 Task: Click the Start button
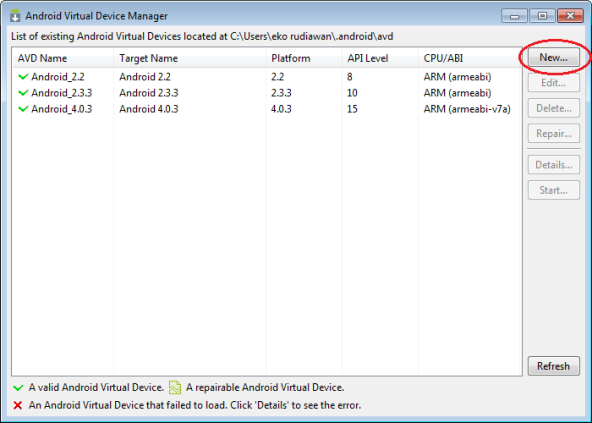[x=553, y=190]
